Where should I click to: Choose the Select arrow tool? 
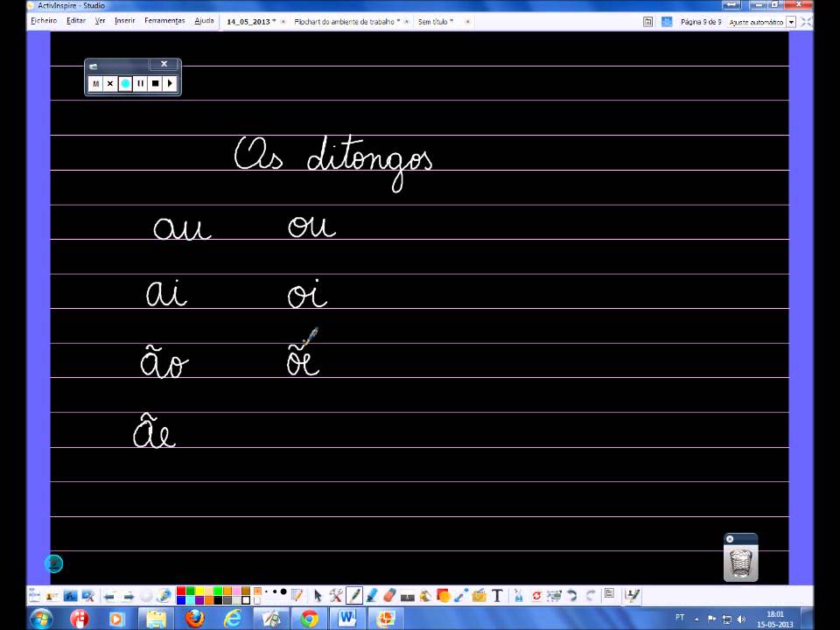click(318, 596)
